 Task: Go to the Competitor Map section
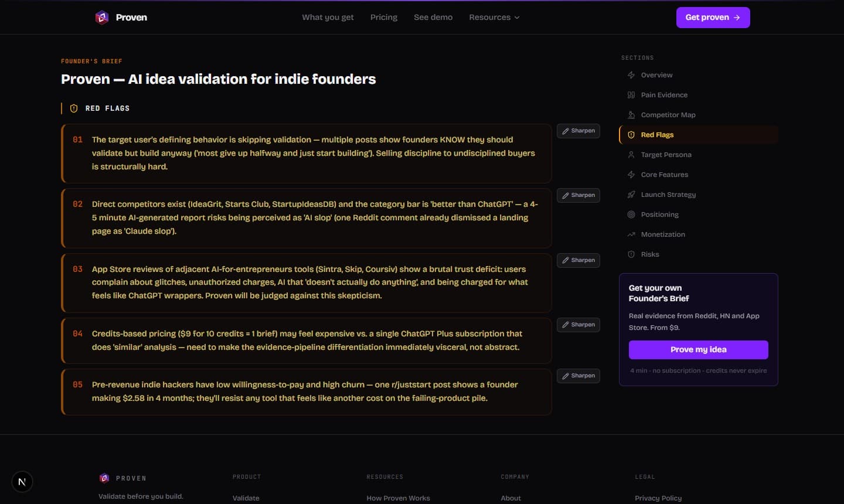point(699,115)
